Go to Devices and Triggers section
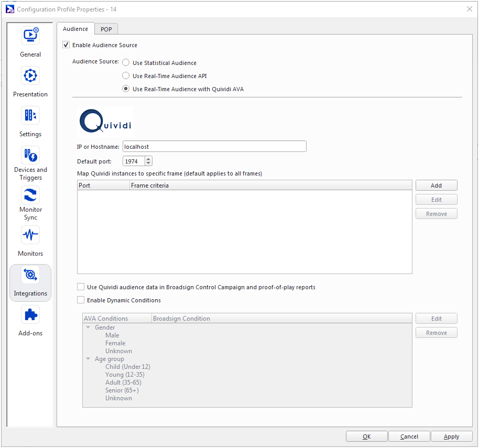 point(30,156)
